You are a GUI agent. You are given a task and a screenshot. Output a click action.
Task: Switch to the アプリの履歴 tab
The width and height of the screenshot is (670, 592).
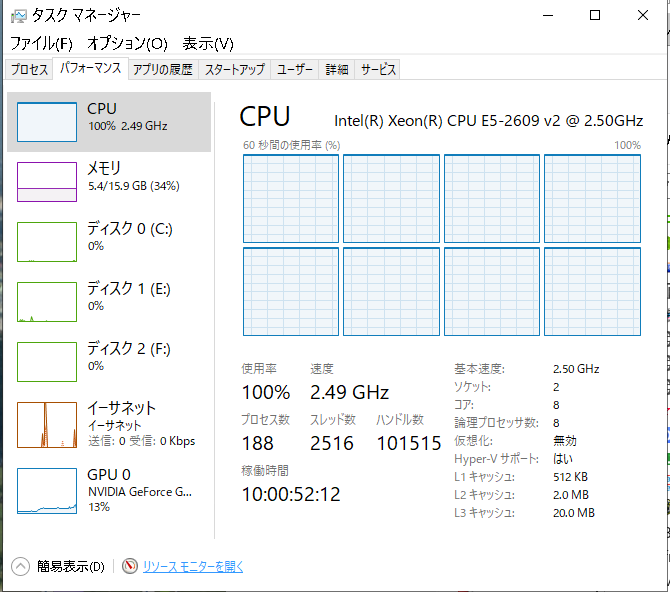pyautogui.click(x=163, y=69)
